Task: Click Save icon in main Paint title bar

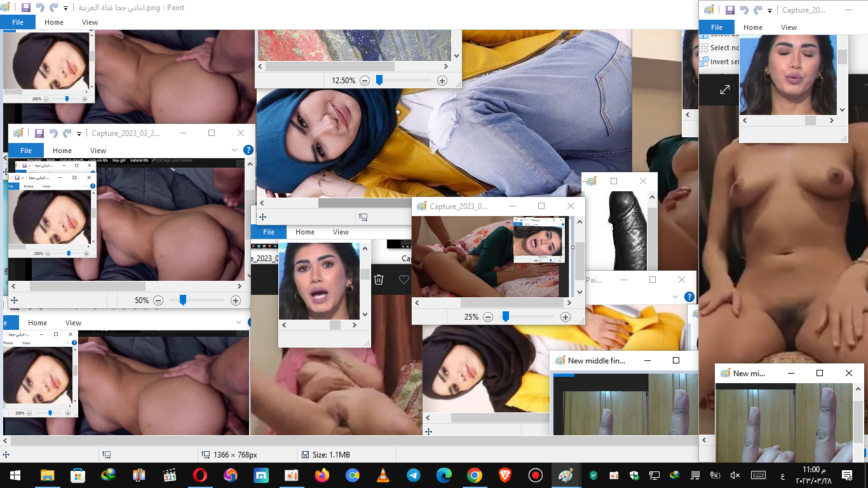Action: [x=25, y=8]
